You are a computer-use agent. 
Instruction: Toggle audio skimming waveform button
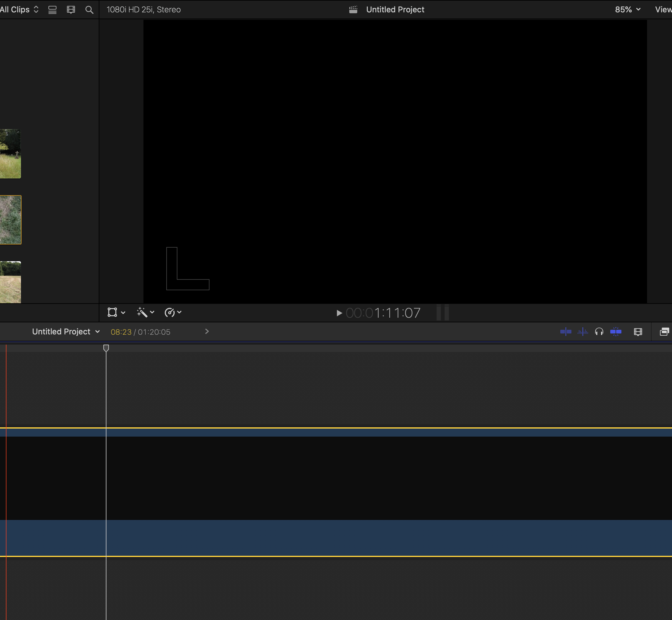[x=583, y=332]
